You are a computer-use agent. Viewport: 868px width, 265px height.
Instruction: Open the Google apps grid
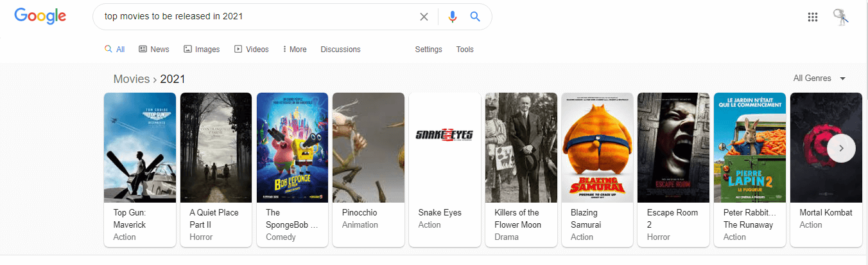pos(813,17)
